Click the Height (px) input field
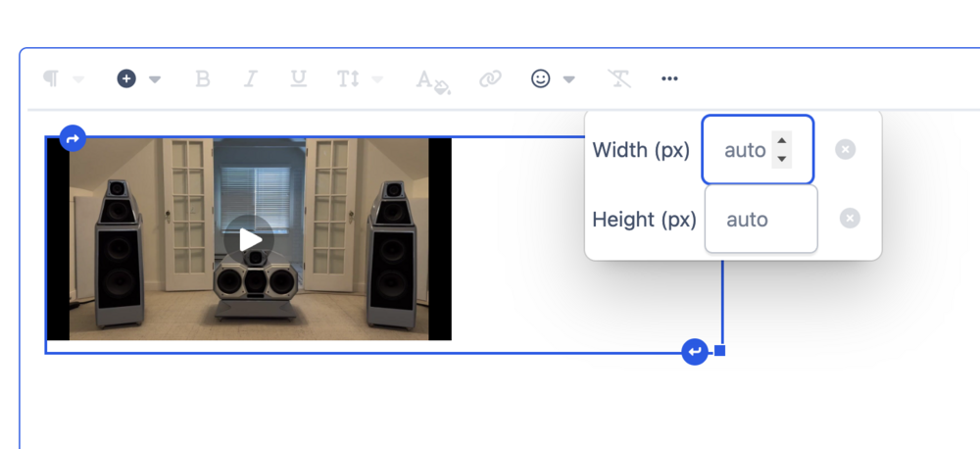The width and height of the screenshot is (980, 449). [x=761, y=219]
